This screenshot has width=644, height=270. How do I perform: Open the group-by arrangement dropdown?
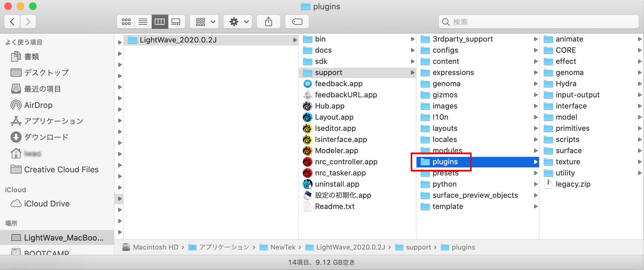(205, 22)
